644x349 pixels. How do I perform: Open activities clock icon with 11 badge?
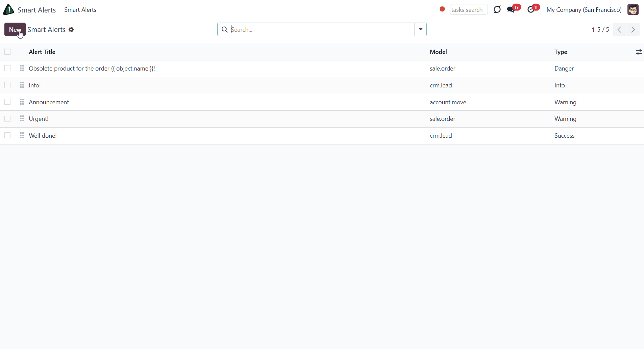pyautogui.click(x=531, y=9)
